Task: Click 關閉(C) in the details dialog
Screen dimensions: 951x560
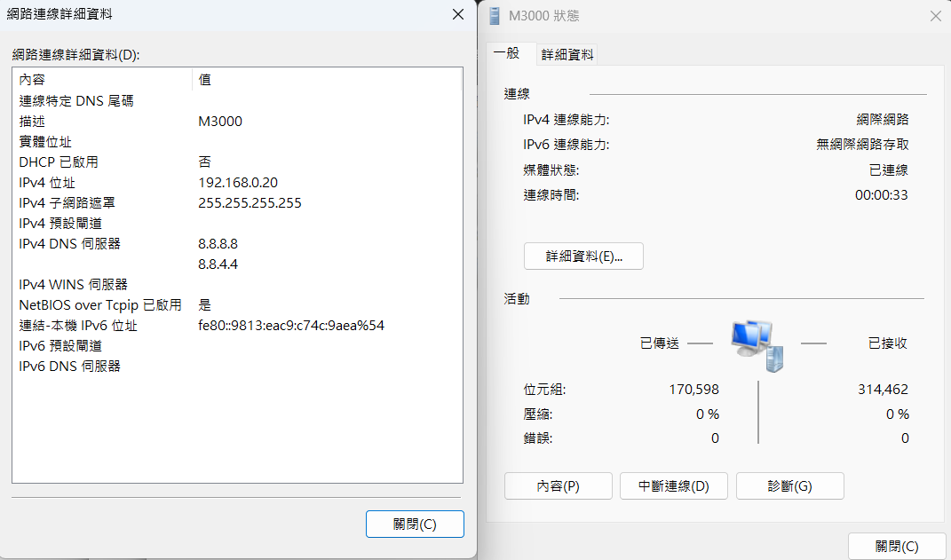Action: (415, 524)
